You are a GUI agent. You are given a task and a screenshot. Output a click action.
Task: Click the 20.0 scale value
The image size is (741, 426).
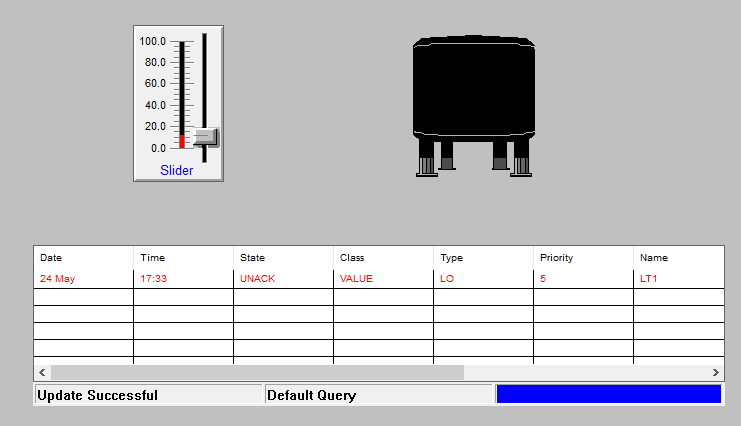click(x=155, y=126)
